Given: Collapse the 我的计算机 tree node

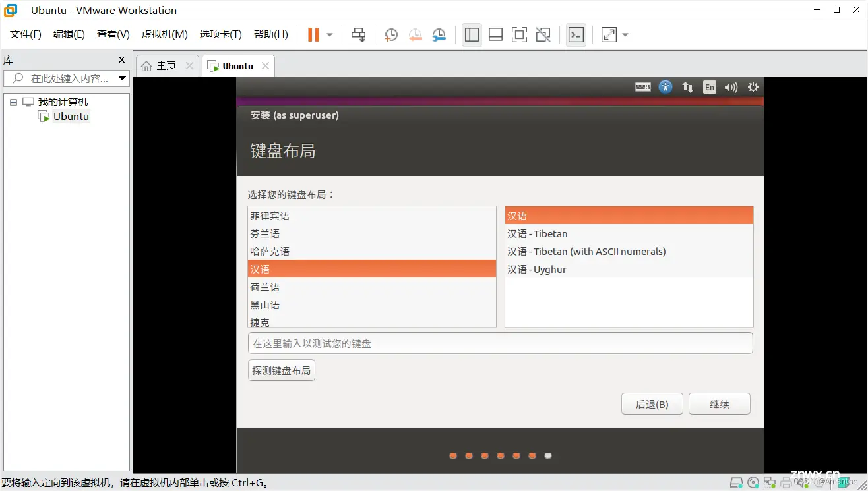Looking at the screenshot, I should tap(13, 102).
